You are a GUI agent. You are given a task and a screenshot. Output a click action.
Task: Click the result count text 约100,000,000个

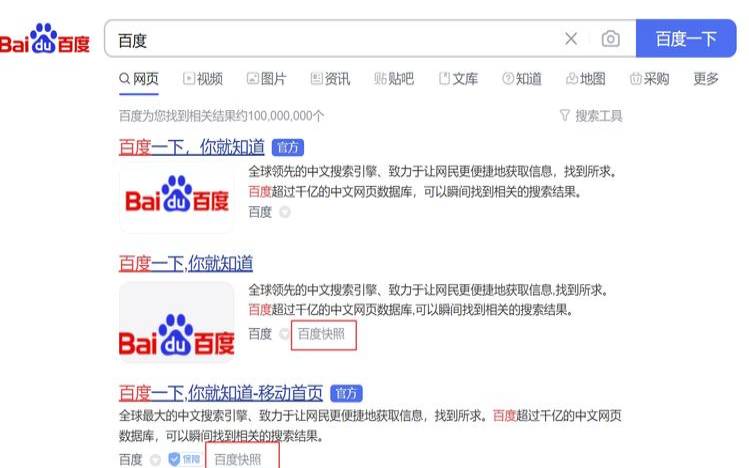[280, 116]
